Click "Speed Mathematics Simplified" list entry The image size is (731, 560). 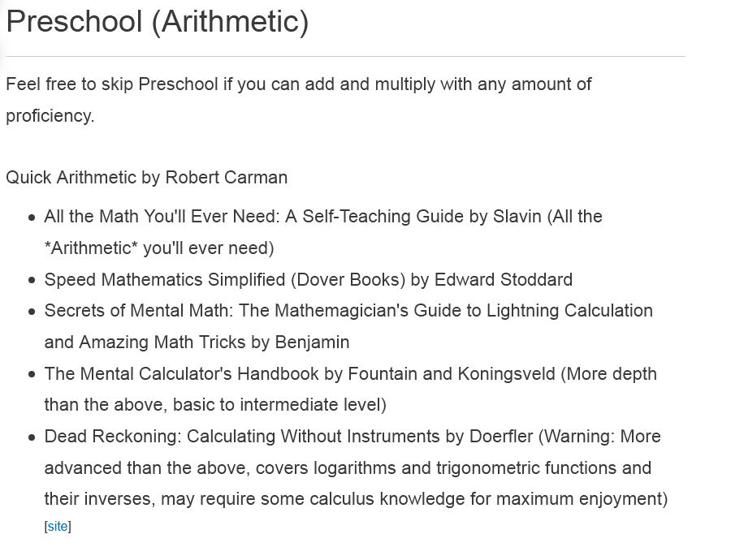coord(308,279)
